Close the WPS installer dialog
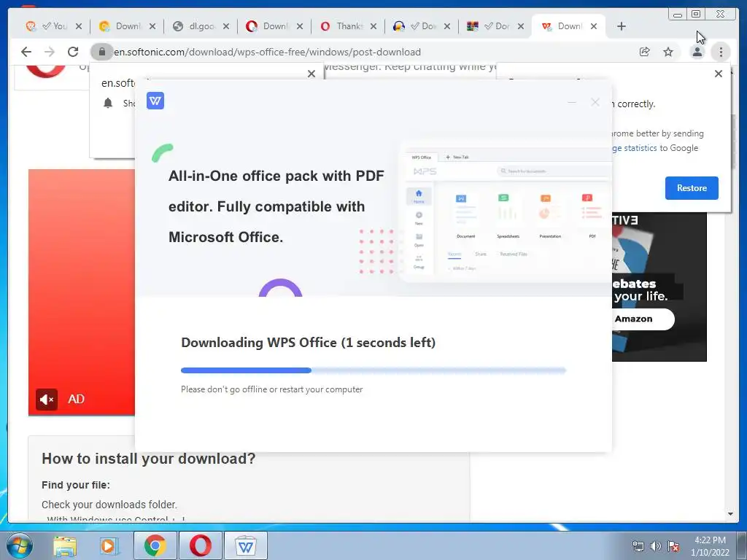The height and width of the screenshot is (560, 747). 595,102
